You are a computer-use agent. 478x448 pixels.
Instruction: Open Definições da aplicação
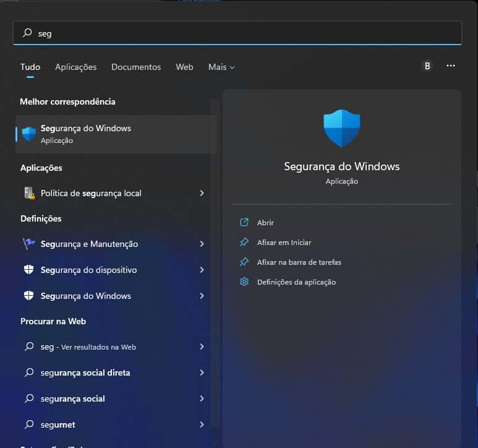click(297, 282)
